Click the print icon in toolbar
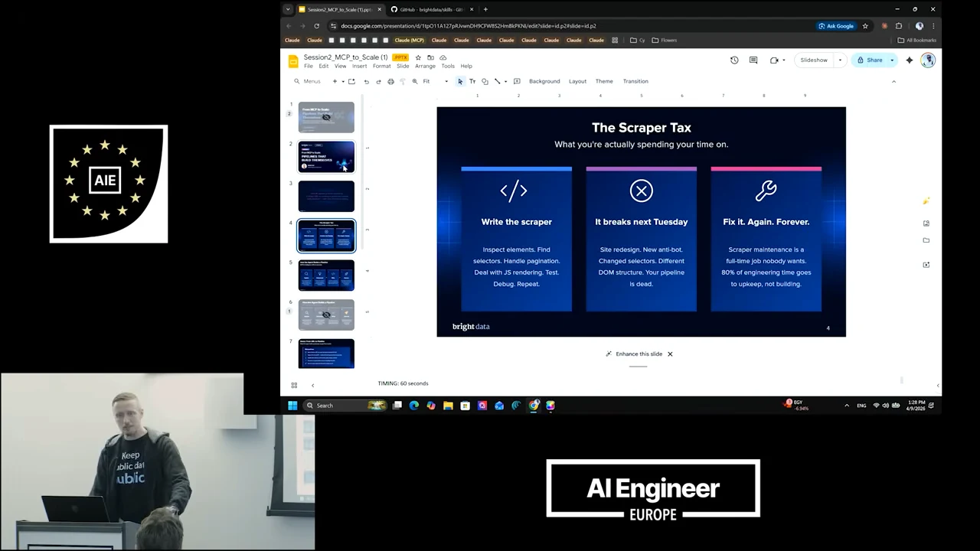This screenshot has width=980, height=551. pos(390,81)
